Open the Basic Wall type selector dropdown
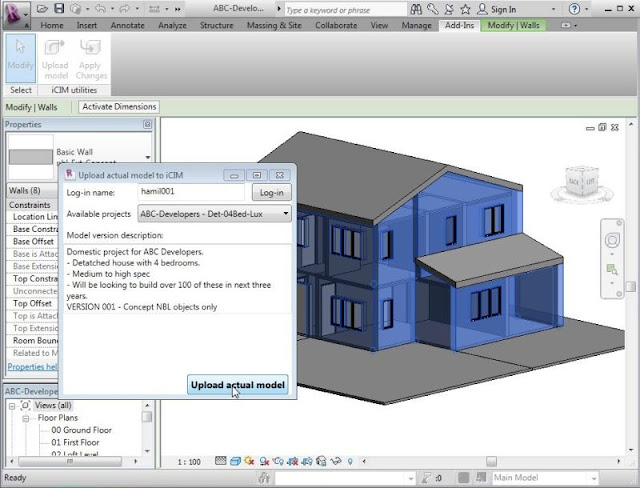Screen dimensions: 640x488 pos(147,157)
